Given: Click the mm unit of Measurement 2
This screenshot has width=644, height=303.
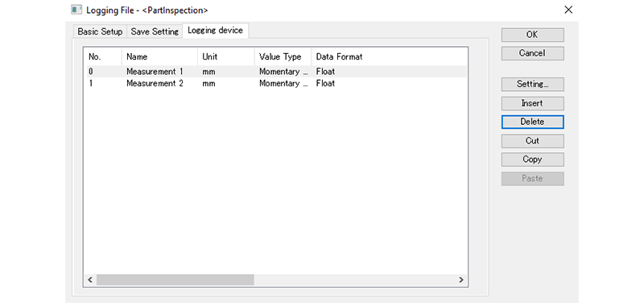Looking at the screenshot, I should [208, 84].
